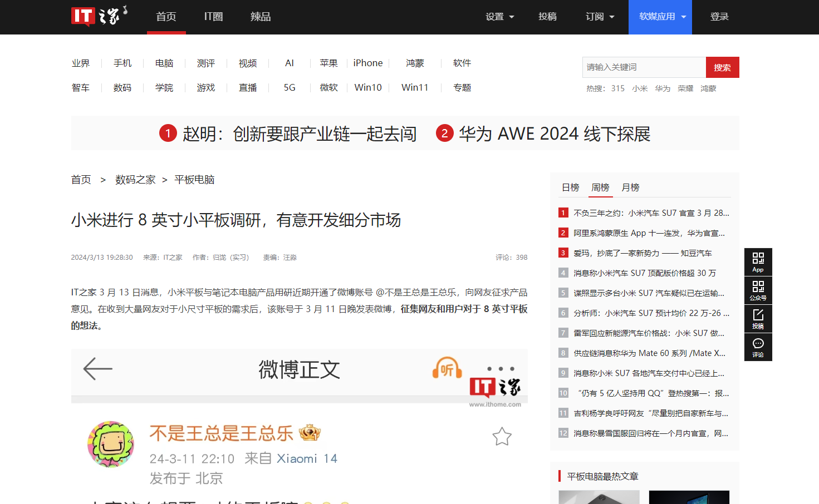The image size is (819, 504).
Task: Open the 学院 category link
Action: point(164,88)
